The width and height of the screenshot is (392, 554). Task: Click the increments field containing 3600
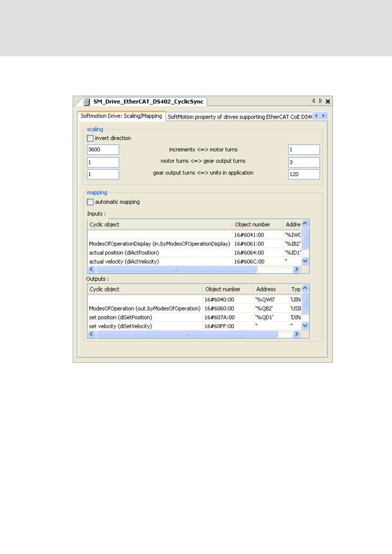coord(103,150)
